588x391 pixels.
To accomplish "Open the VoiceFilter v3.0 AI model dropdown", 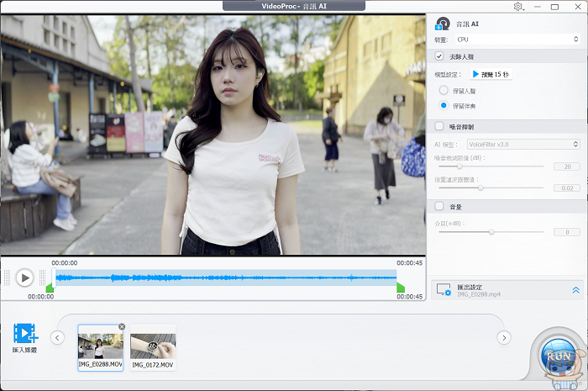I will (x=522, y=145).
